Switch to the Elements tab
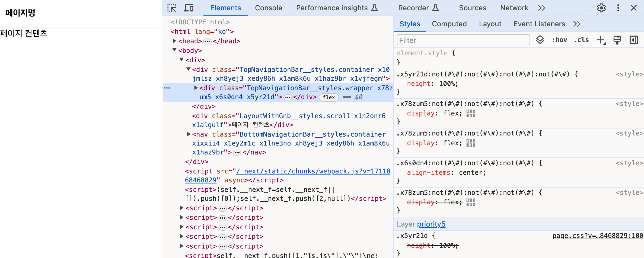Screen dimensions: 644x258 225,8
